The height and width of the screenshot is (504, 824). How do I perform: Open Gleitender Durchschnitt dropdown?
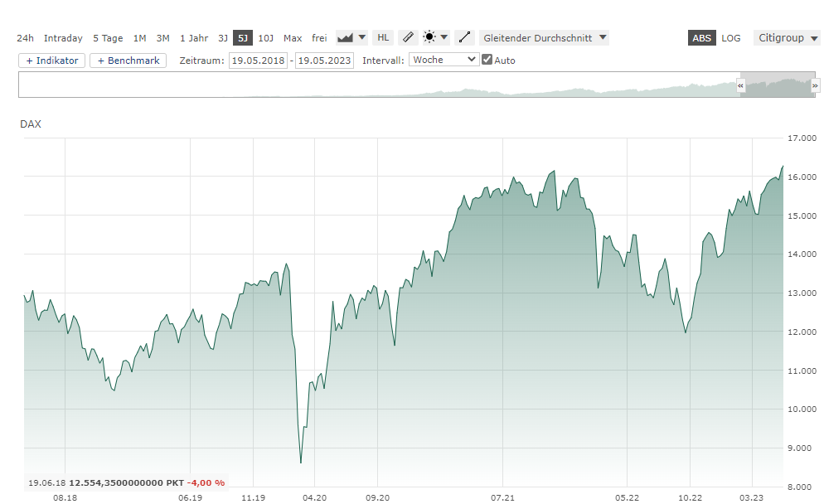545,38
